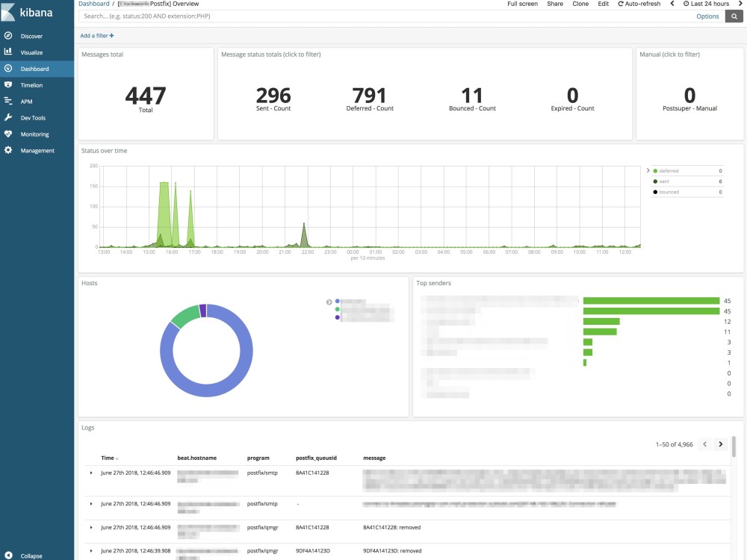The width and height of the screenshot is (747, 560).
Task: Open Monitoring via the heartbeat icon
Action: (x=8, y=134)
